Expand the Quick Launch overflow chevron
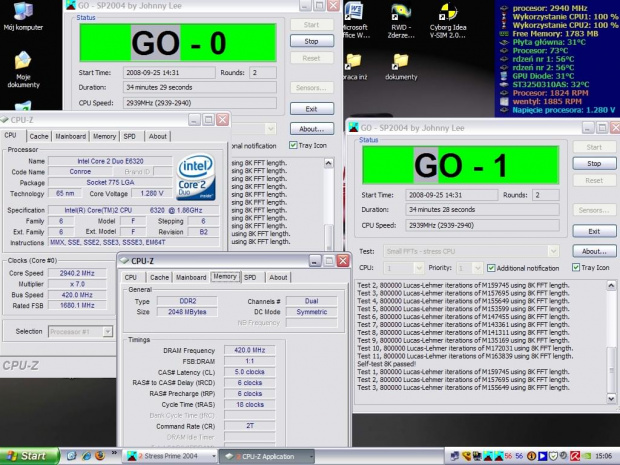Screen dimensions: 620x465 tap(114, 453)
